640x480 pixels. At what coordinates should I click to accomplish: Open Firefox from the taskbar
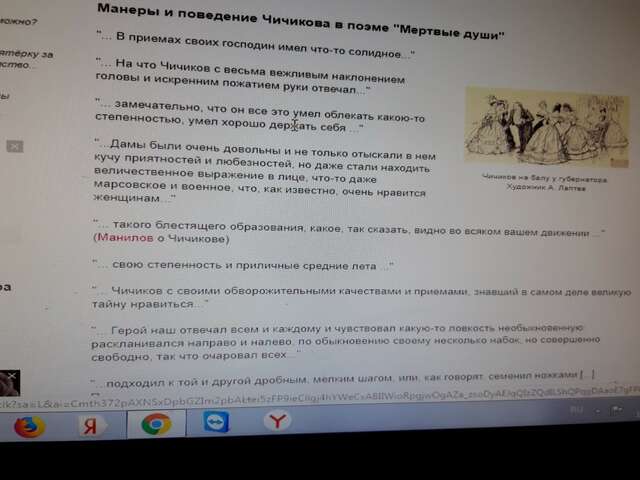click(29, 426)
